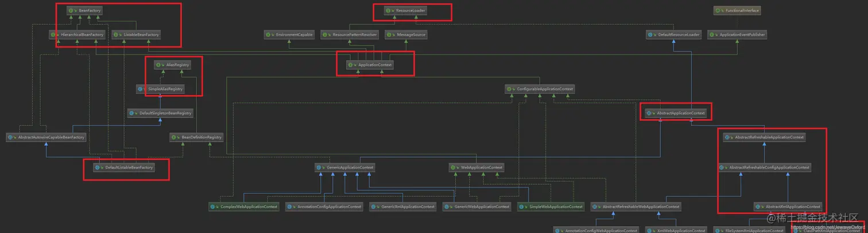The width and height of the screenshot is (868, 233).
Task: Click the MessageSource interface icon
Action: (x=389, y=34)
